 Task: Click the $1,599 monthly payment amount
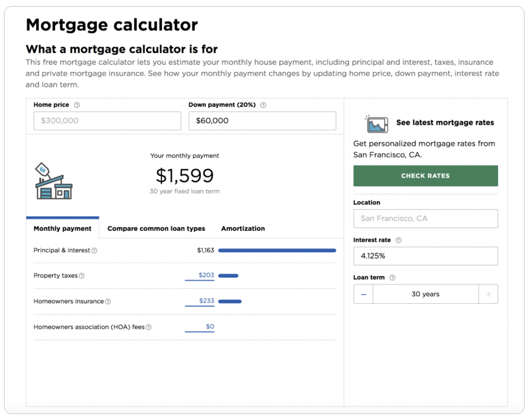[x=185, y=176]
